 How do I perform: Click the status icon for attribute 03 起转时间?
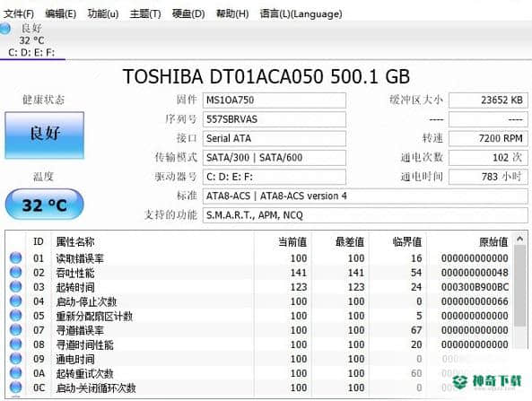coord(15,287)
